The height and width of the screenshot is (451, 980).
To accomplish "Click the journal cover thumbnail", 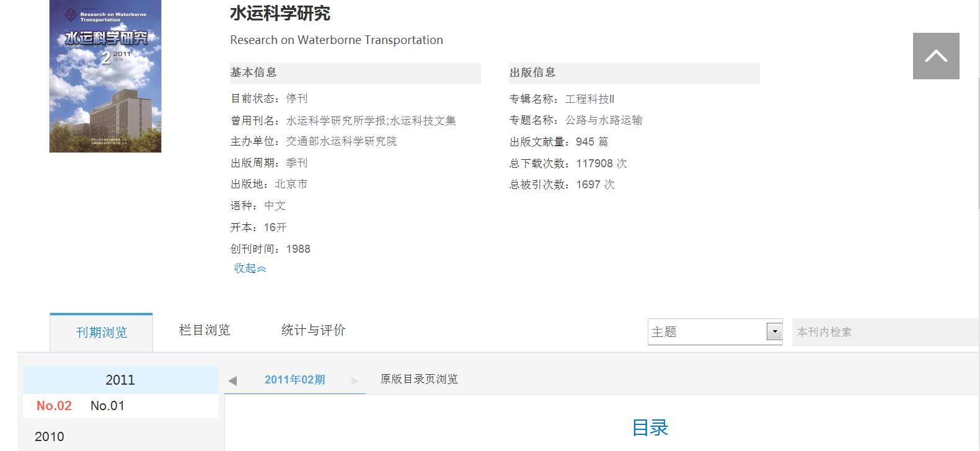I will click(105, 76).
